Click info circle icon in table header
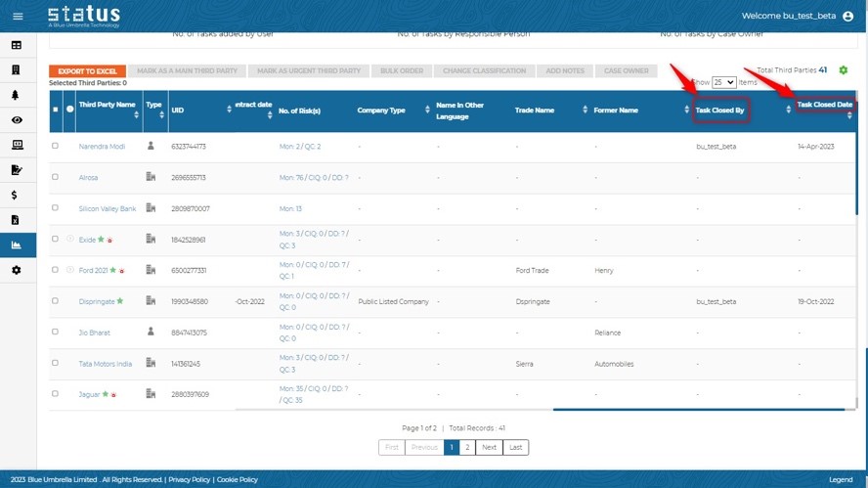Image resolution: width=868 pixels, height=488 pixels. tap(69, 110)
